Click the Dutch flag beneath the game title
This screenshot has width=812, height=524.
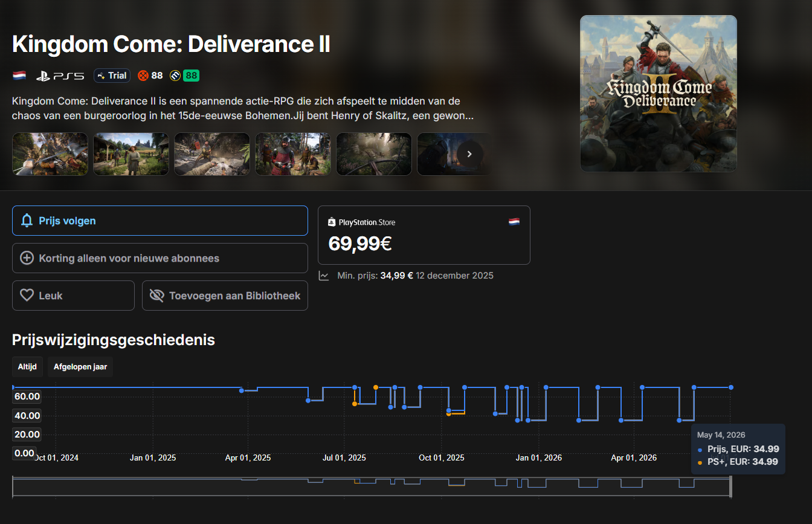(x=19, y=76)
